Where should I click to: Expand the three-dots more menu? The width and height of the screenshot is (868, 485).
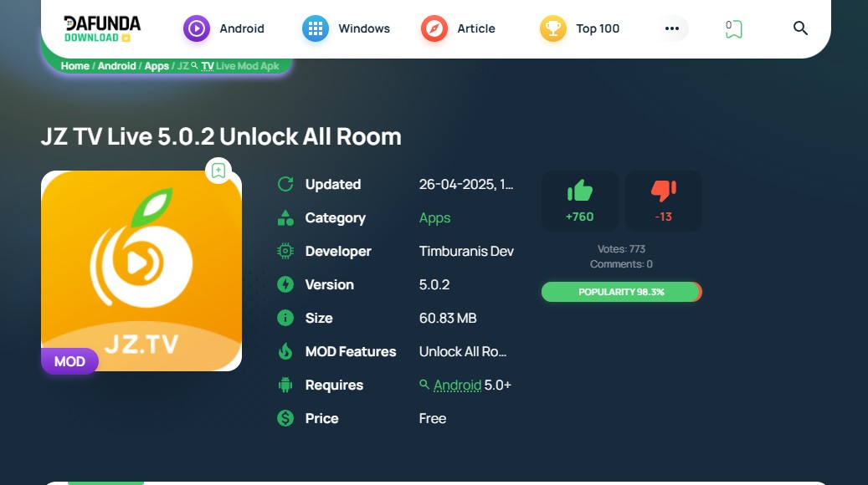pos(672,28)
